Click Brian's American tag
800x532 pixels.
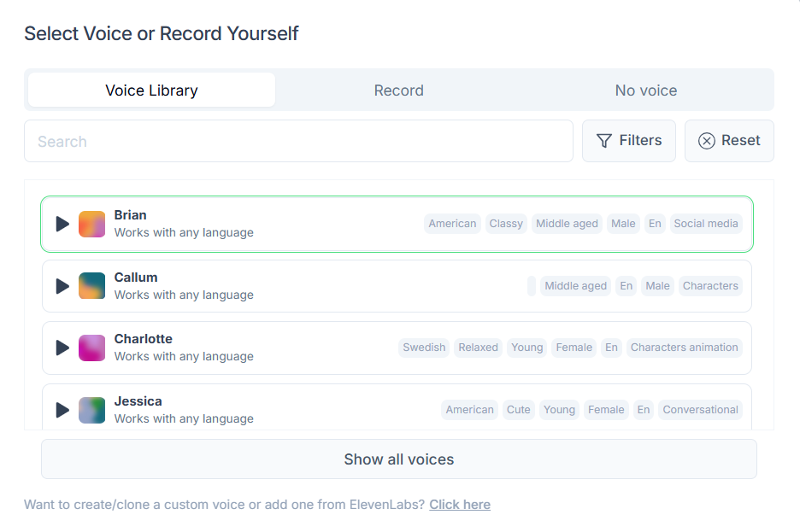[452, 224]
